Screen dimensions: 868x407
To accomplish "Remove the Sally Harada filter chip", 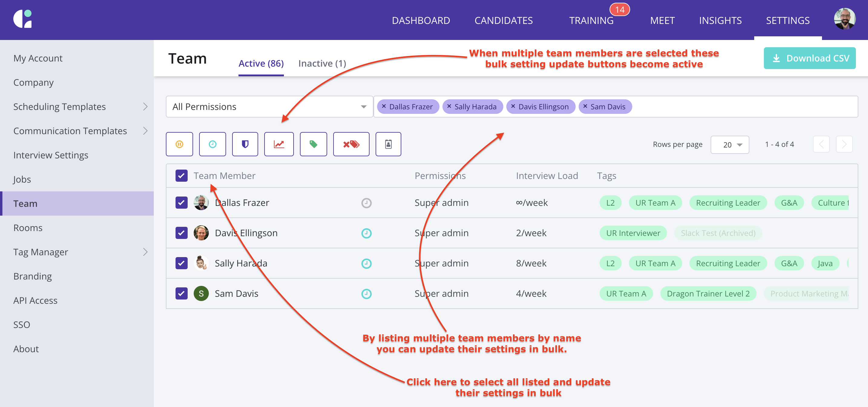I will click(449, 107).
